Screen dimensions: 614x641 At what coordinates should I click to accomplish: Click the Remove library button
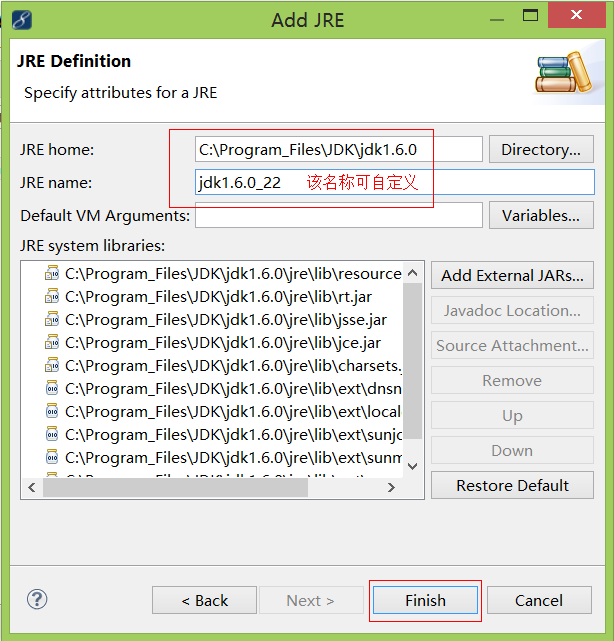coord(512,380)
